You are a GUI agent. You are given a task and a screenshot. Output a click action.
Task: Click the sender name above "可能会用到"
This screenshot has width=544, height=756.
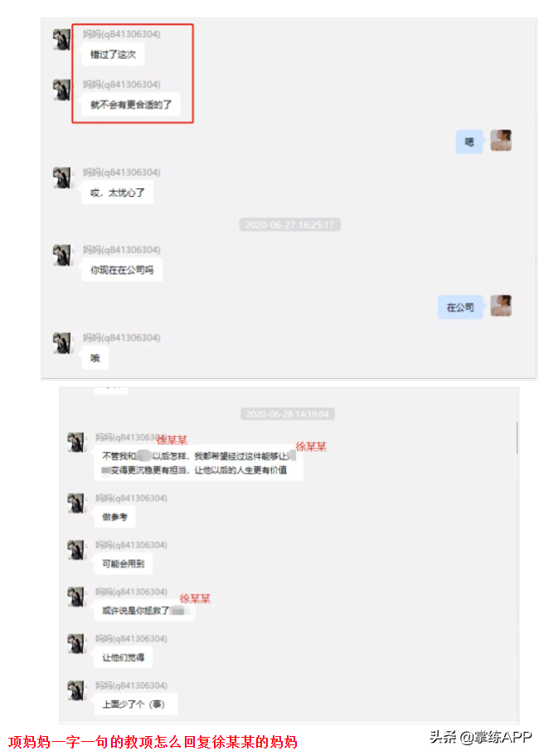pyautogui.click(x=131, y=545)
